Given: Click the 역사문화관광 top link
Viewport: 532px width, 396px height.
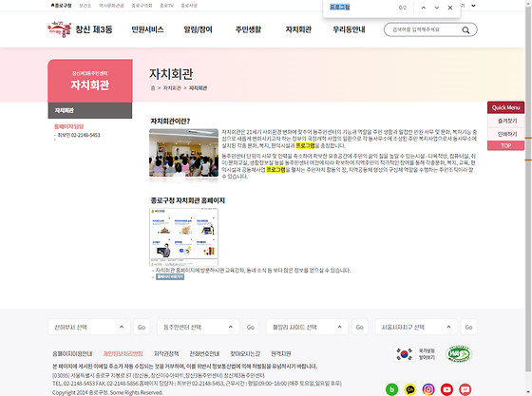Looking at the screenshot, I should 111,6.
